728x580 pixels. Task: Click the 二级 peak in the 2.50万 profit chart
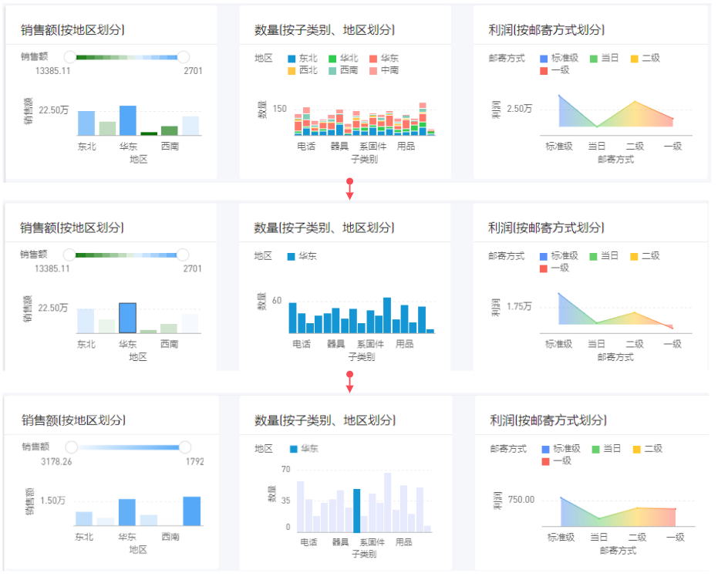pyautogui.click(x=635, y=102)
